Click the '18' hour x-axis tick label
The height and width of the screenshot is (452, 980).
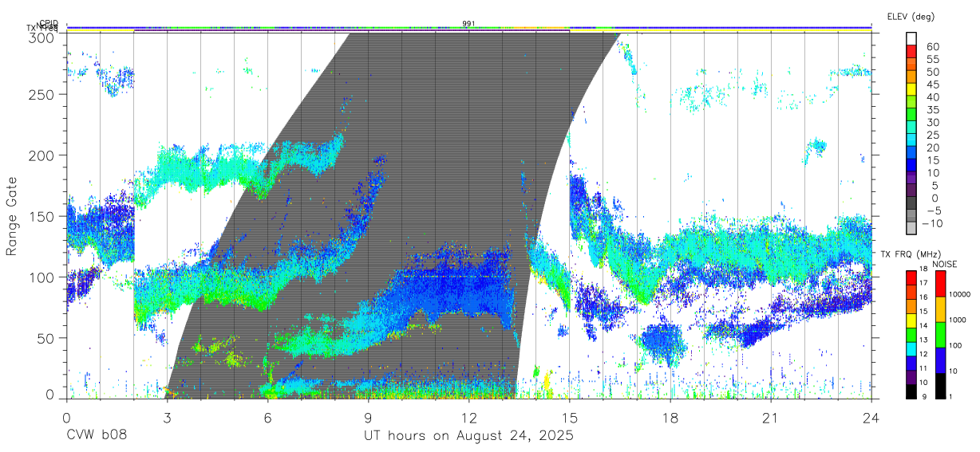pyautogui.click(x=670, y=418)
